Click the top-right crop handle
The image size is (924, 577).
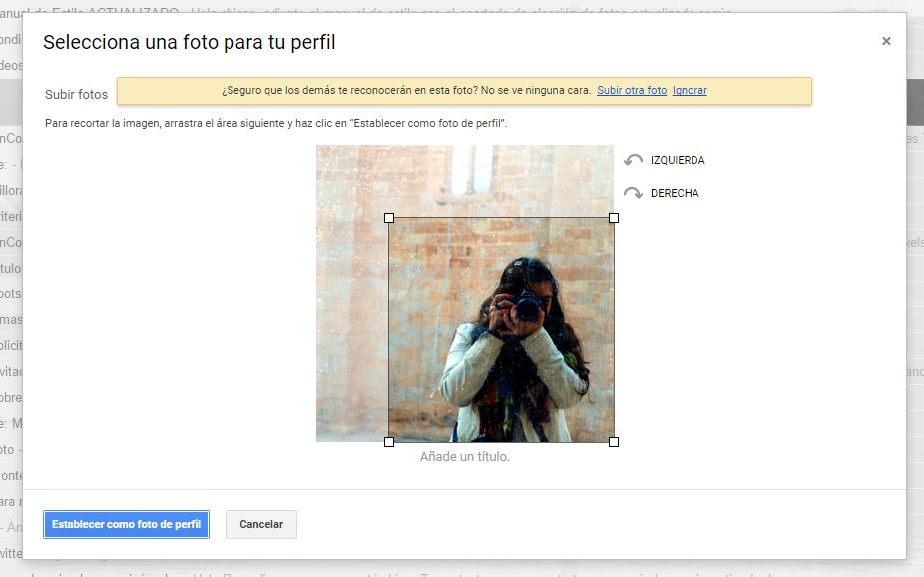coord(614,218)
